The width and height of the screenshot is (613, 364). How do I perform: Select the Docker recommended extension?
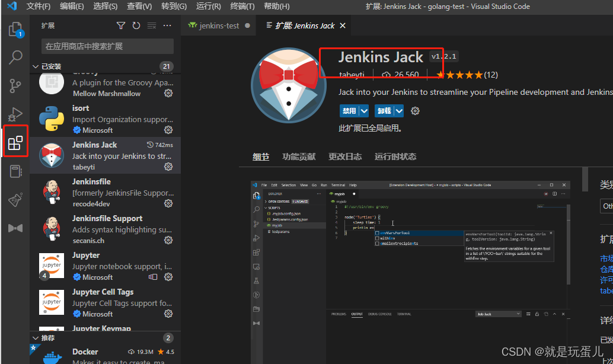tap(105, 355)
